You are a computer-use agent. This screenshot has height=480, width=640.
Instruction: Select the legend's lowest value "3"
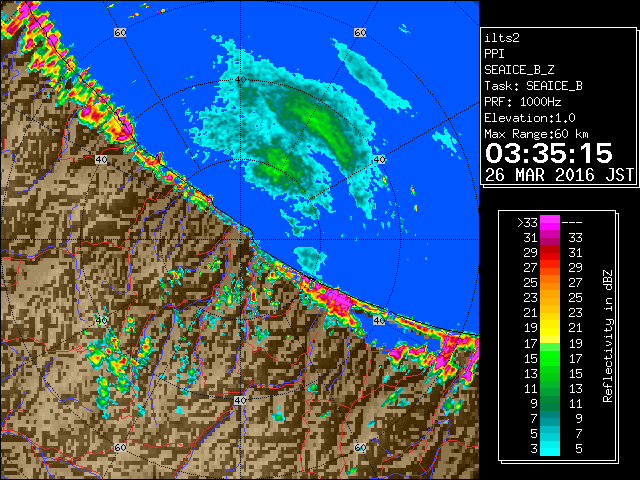[534, 449]
